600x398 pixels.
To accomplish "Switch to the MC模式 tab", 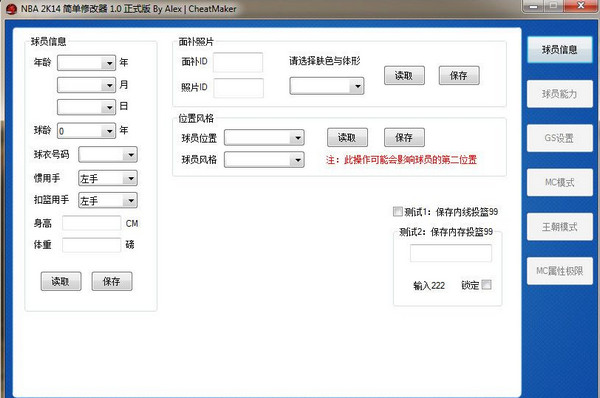I will click(559, 183).
